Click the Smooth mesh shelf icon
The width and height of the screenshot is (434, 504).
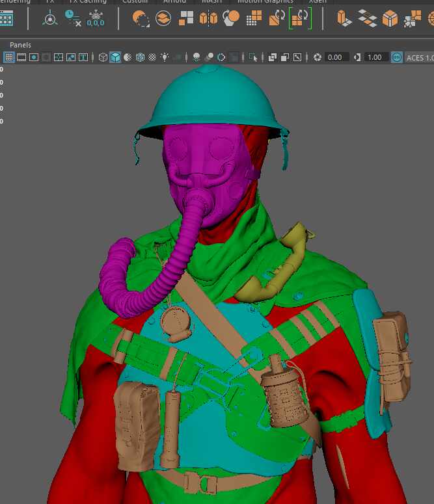click(231, 18)
